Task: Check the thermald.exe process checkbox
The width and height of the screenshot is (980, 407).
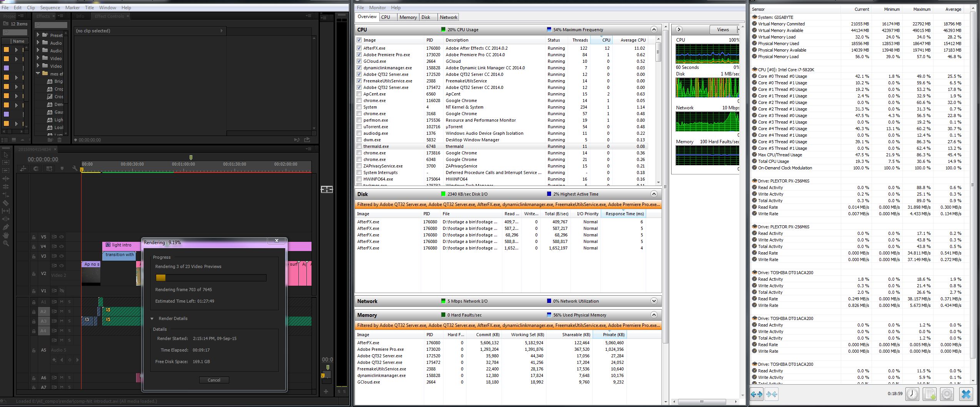Action: (359, 146)
